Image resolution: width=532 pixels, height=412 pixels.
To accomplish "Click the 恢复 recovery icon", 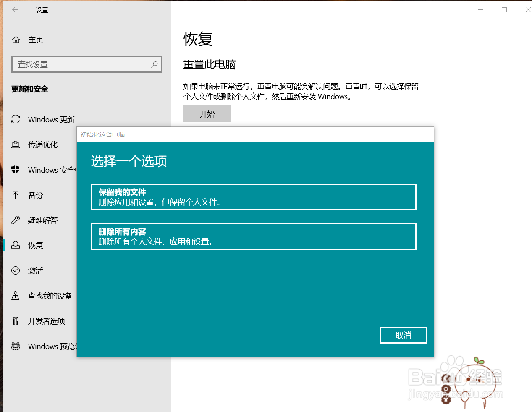I will click(16, 245).
